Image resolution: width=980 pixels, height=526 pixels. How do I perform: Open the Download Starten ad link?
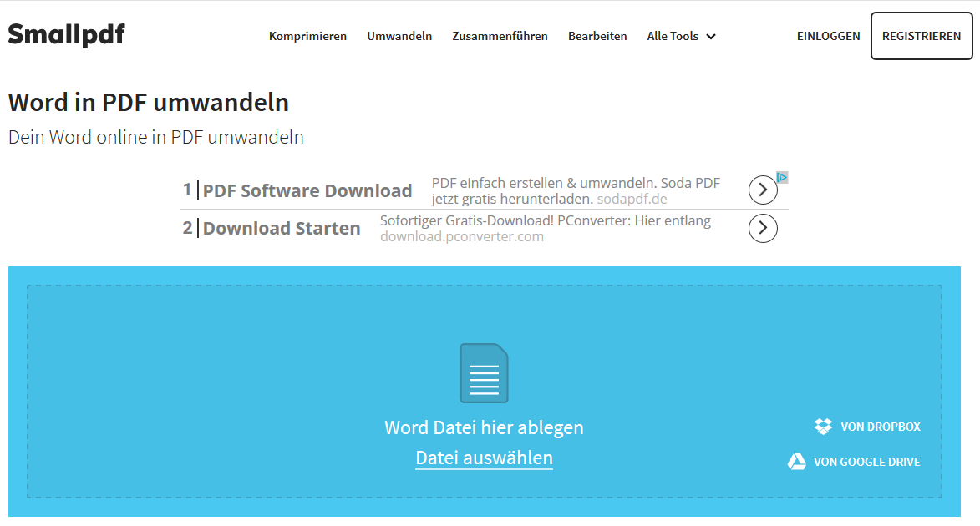[282, 228]
